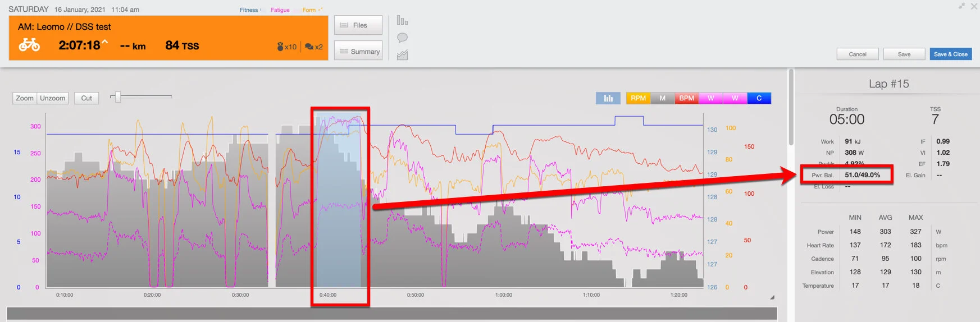This screenshot has height=322, width=980.
Task: Click the 1:00:00 time axis label
Action: coord(504,295)
